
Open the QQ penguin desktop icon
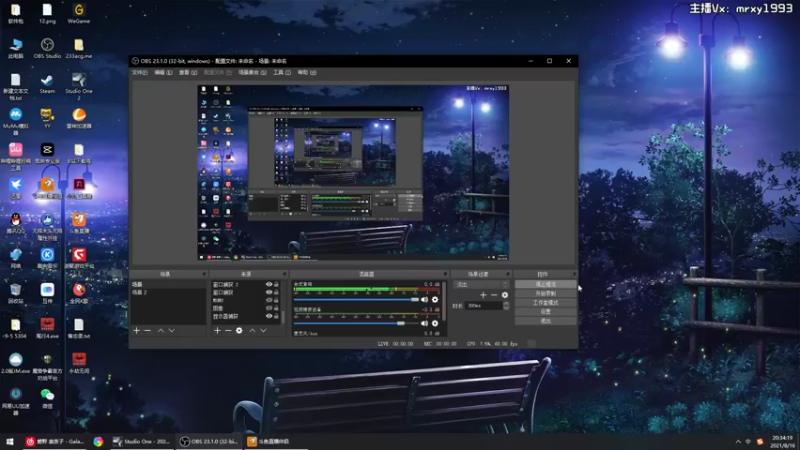click(x=16, y=223)
